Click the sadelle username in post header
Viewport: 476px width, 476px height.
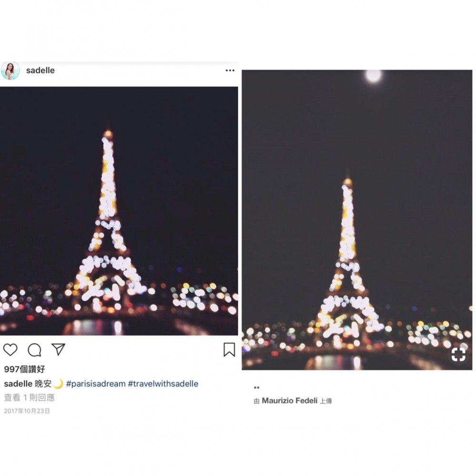tap(40, 70)
